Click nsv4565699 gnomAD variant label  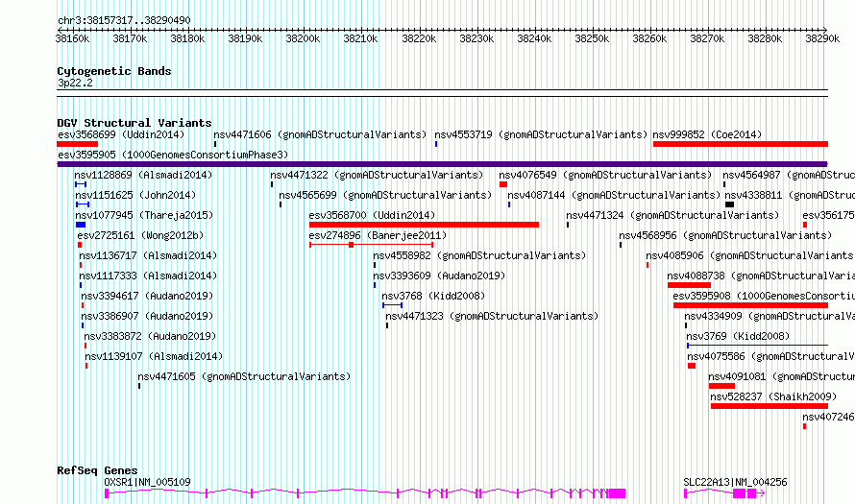(385, 195)
